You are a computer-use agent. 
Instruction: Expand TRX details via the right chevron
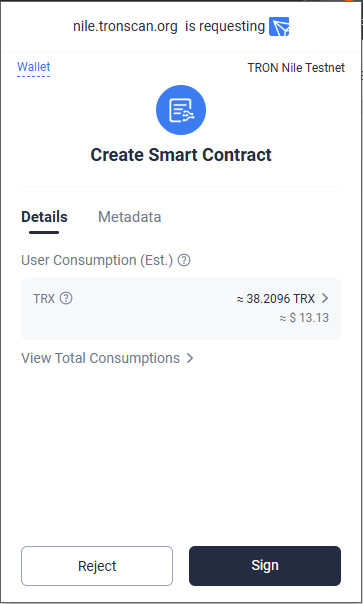tap(325, 298)
